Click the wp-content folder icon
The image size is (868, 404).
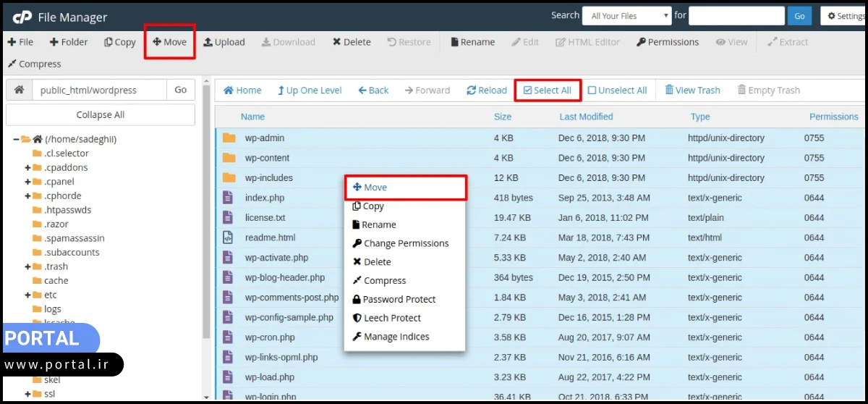point(229,158)
